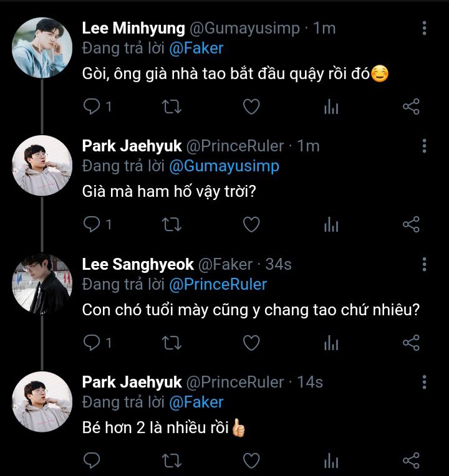Open the @Gumayusimp mention link

pyautogui.click(x=224, y=166)
